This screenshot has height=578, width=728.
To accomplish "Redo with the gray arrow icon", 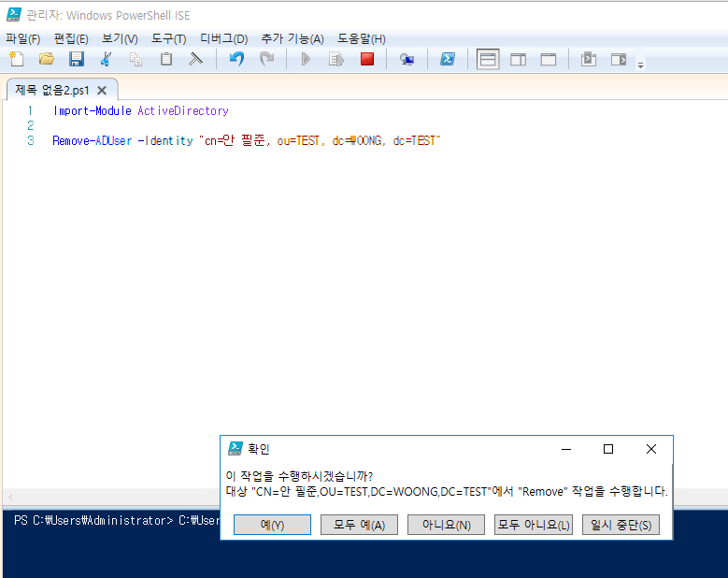I will tap(266, 59).
